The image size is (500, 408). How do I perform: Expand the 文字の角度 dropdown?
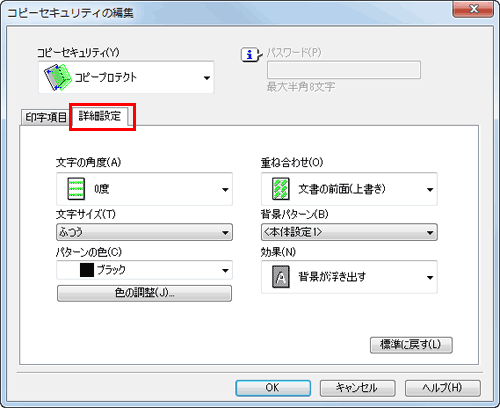pos(225,190)
